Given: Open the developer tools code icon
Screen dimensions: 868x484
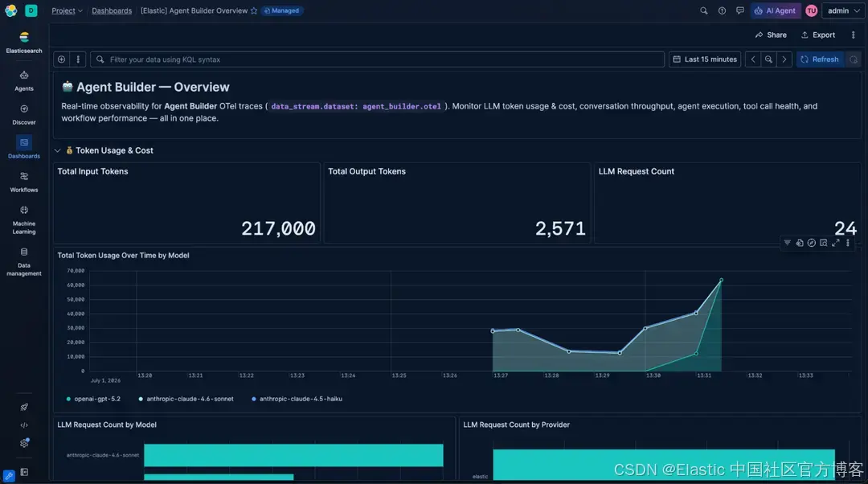Looking at the screenshot, I should pos(24,425).
